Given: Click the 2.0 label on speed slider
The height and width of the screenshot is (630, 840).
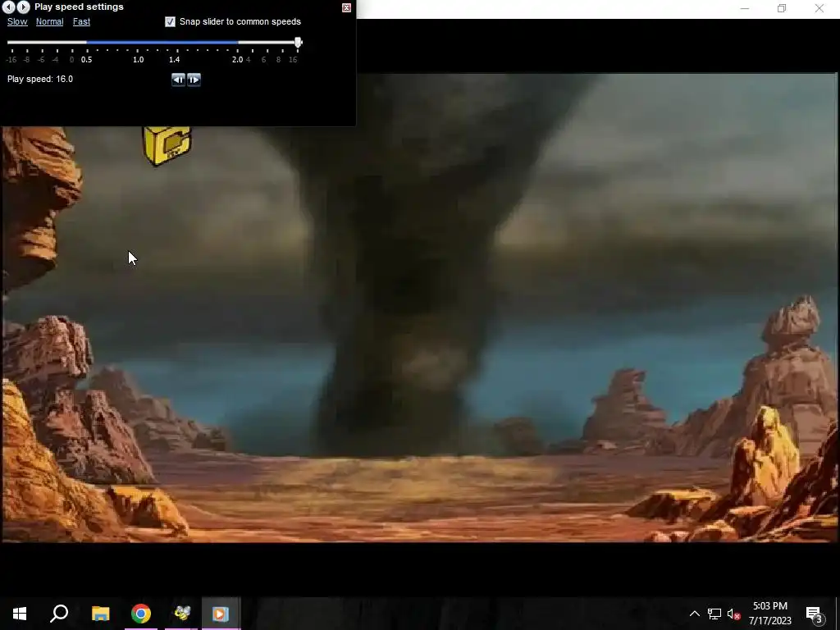Looking at the screenshot, I should pos(237,59).
